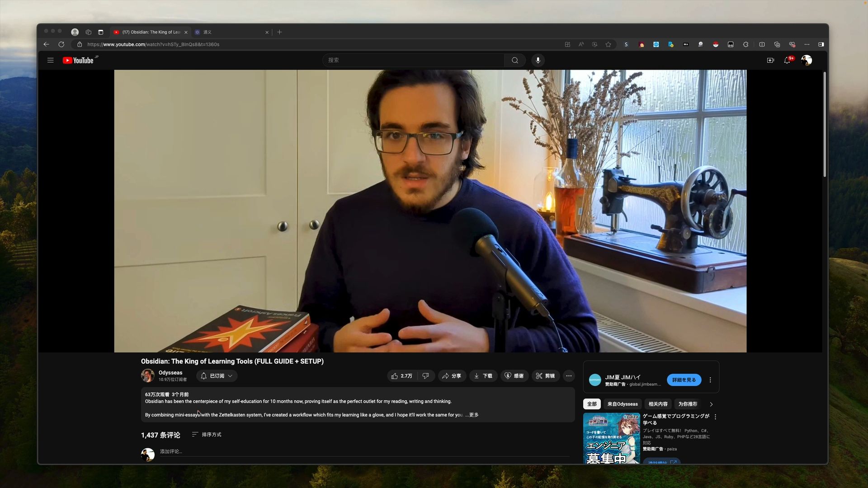Open the read aloud icon in address bar
Image resolution: width=868 pixels, height=488 pixels.
click(581, 44)
